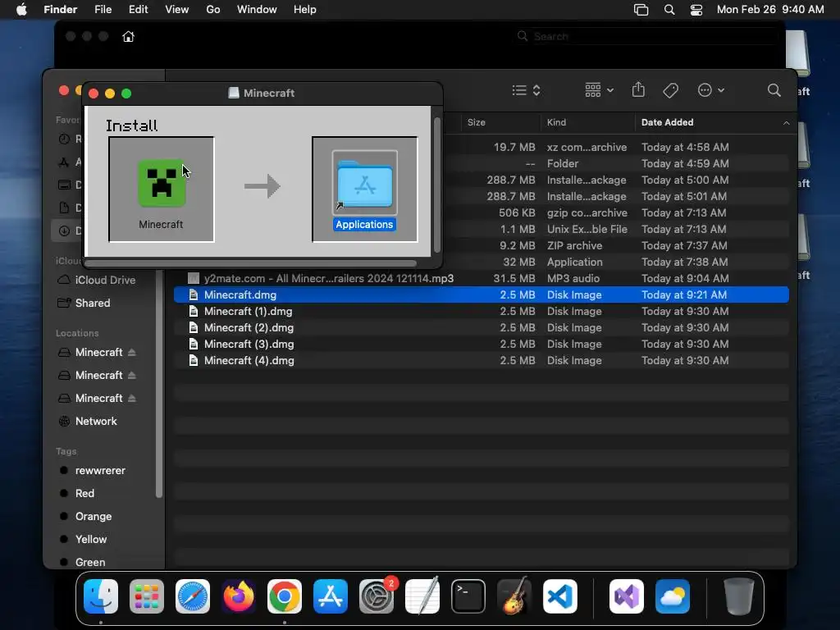
Task: Open the Edit menu
Action: coord(138,10)
